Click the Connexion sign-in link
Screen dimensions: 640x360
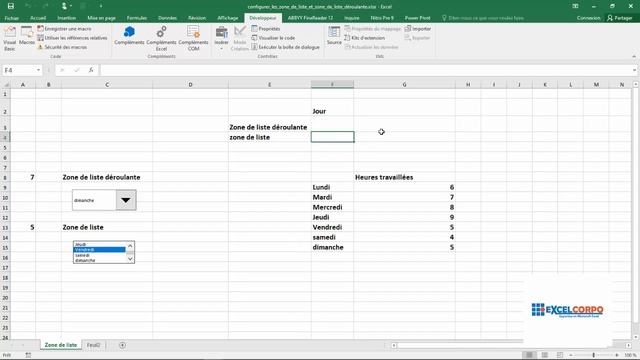pyautogui.click(x=589, y=18)
